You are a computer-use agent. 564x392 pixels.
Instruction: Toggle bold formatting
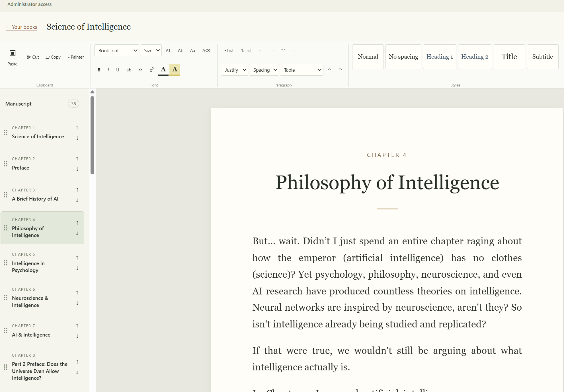[99, 70]
